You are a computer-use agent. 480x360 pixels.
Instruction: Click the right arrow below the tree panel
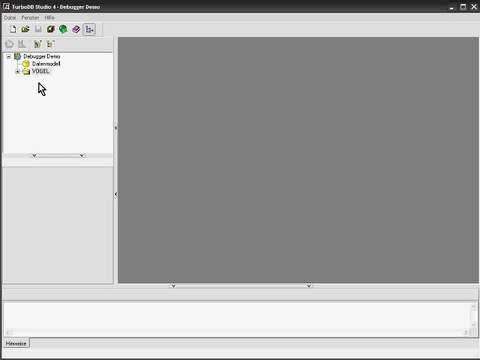tap(82, 156)
